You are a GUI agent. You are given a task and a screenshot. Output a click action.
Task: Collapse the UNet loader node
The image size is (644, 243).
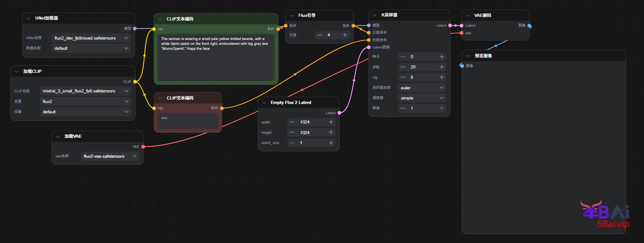coord(29,18)
